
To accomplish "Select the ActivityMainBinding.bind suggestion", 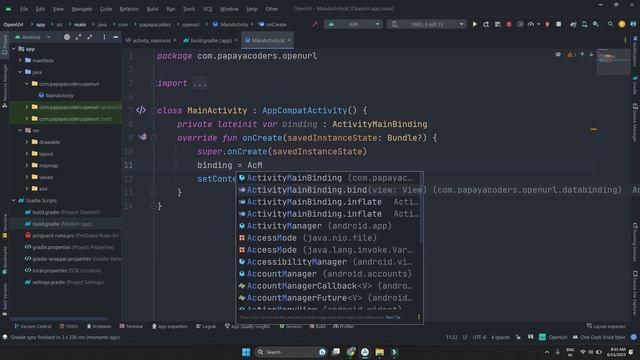I will pos(329,190).
